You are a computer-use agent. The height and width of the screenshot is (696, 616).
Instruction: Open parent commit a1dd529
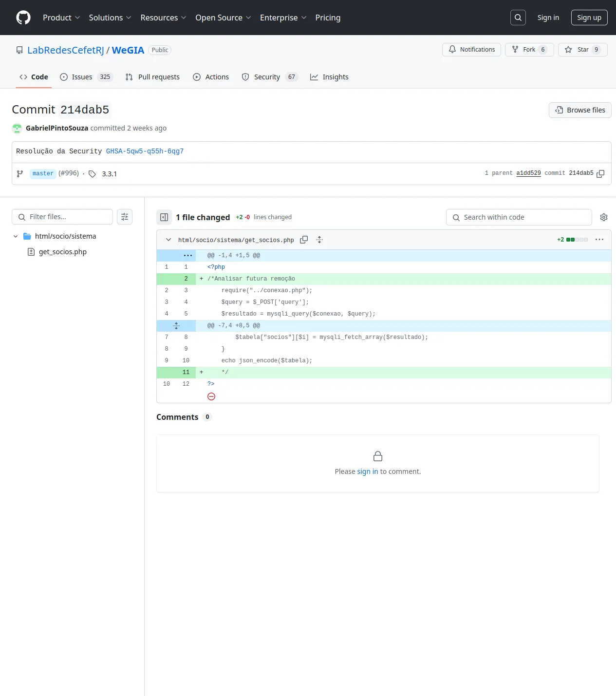pos(528,173)
